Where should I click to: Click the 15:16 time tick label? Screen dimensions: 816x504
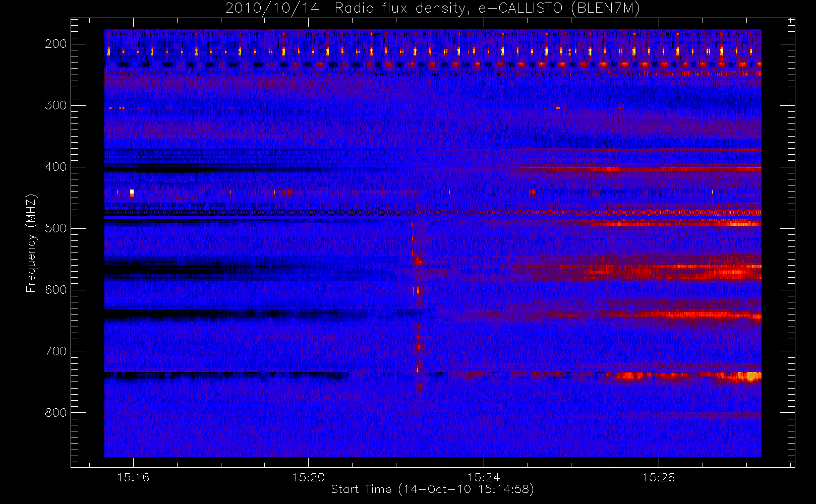click(133, 477)
